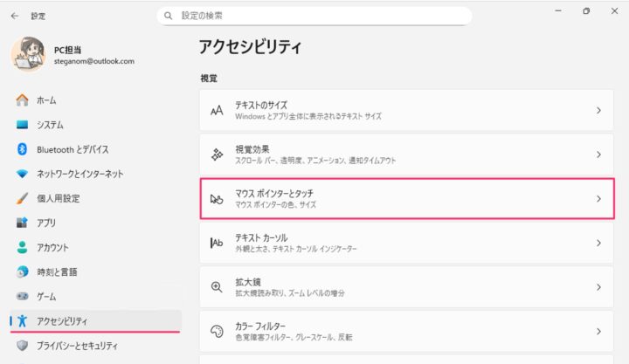Viewport: 629px width, 364px height.
Task: Click the テキスト カーソル Ab icon
Action: [x=218, y=243]
